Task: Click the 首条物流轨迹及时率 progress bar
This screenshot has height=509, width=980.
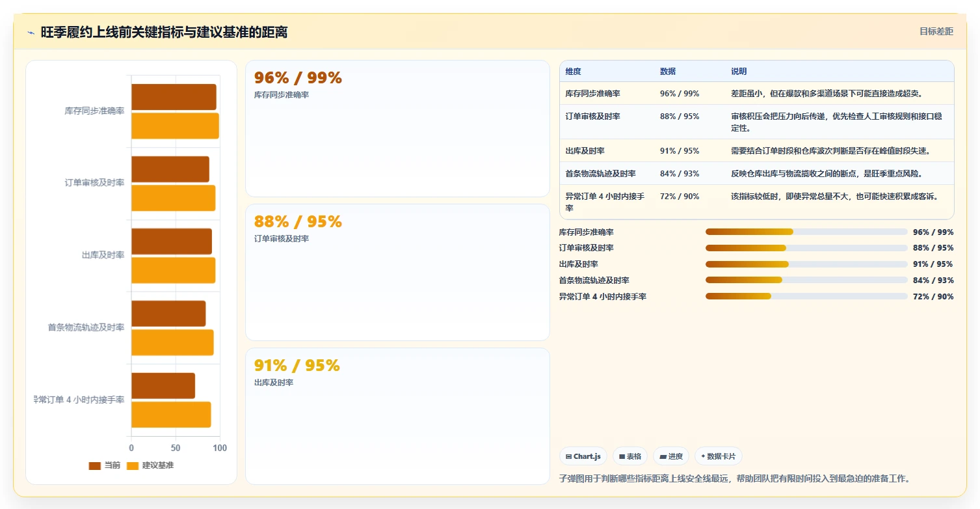Action: [x=806, y=280]
